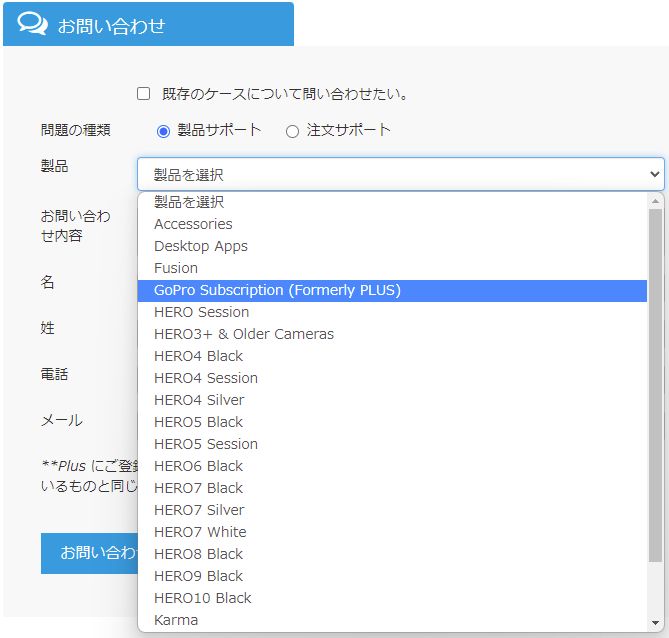The height and width of the screenshot is (638, 669).
Task: Select Accessories from product list
Action: coord(392,224)
